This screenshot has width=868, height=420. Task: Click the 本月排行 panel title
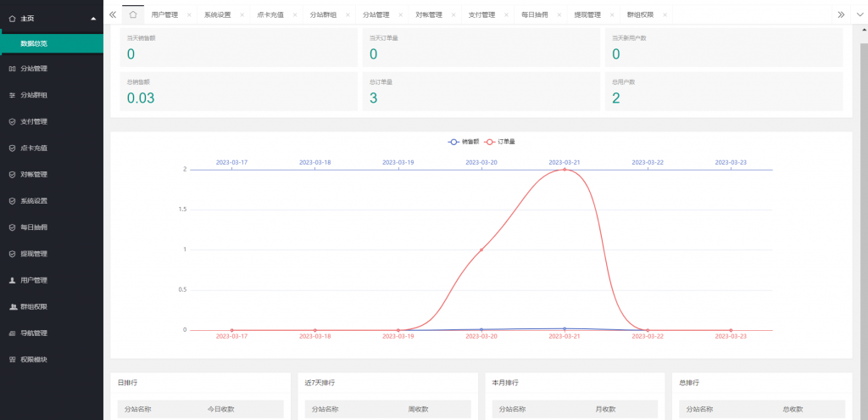[505, 383]
